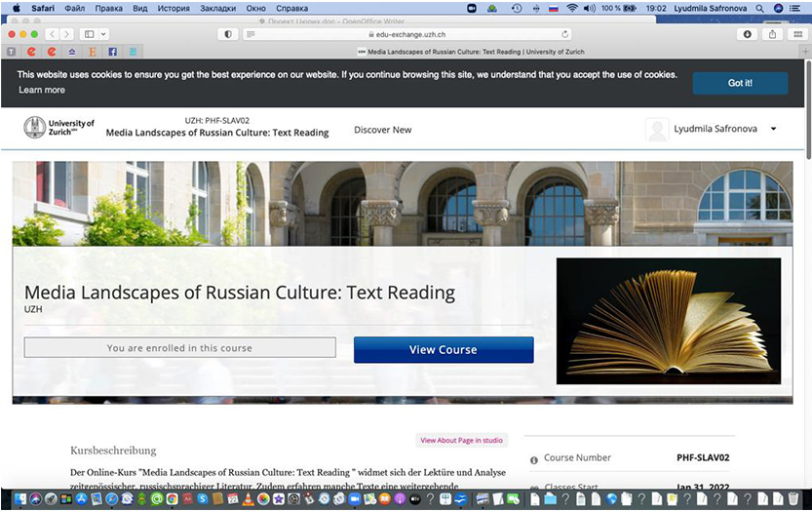Select the Discover New navigation link
812x512 pixels.
tap(382, 130)
